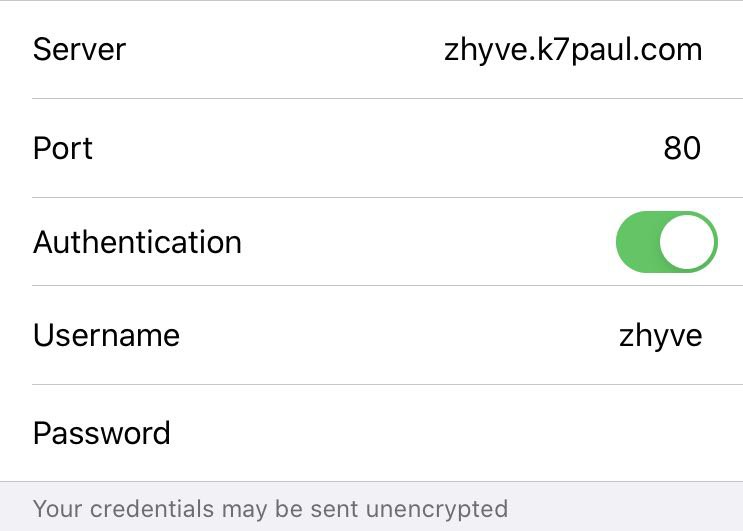Tap the white knob of Authentication toggle
Screen dimensions: 743x531
coord(689,242)
